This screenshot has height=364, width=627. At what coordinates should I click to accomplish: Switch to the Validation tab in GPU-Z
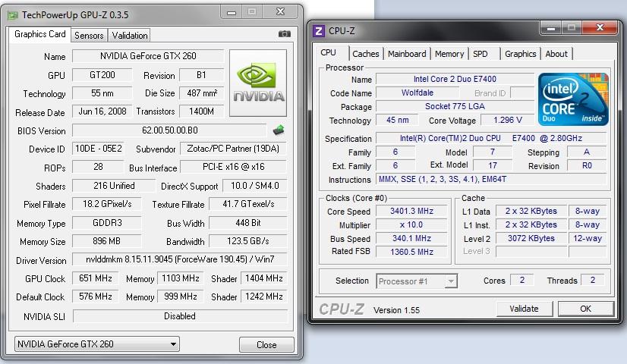[130, 35]
